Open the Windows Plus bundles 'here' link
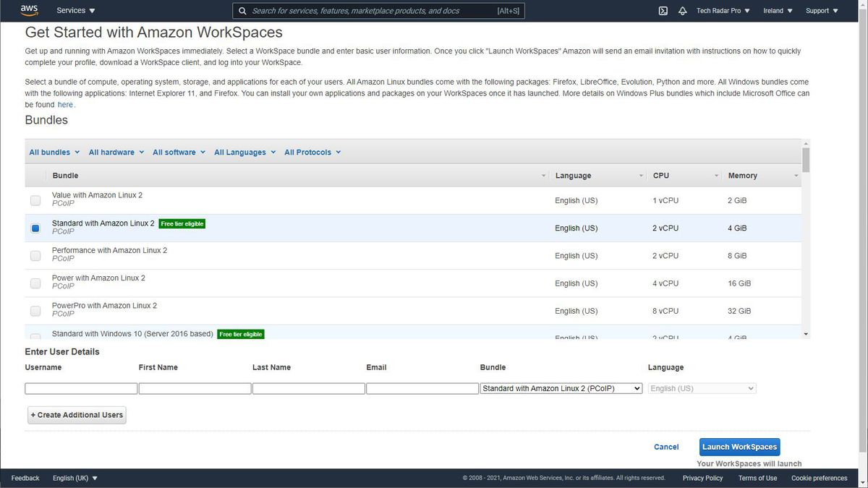The height and width of the screenshot is (488, 868). (65, 104)
